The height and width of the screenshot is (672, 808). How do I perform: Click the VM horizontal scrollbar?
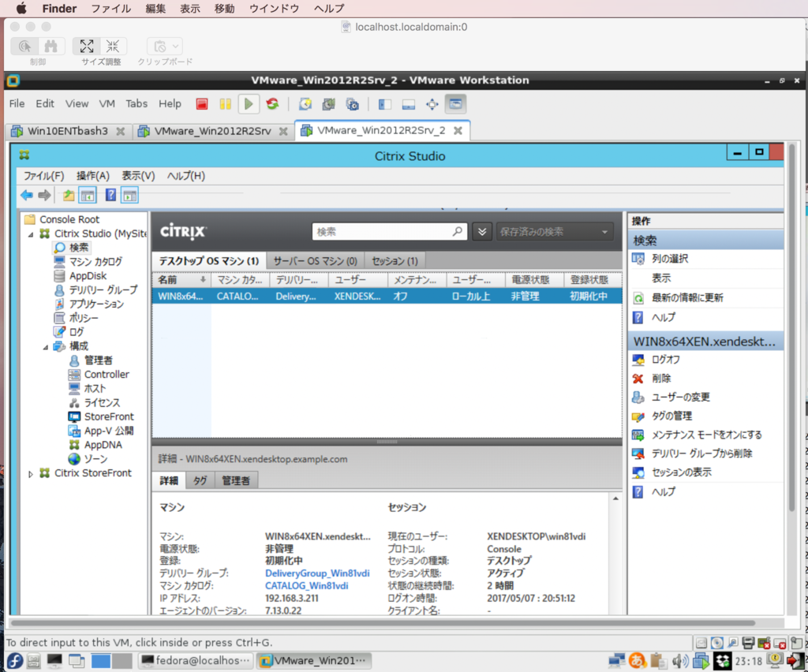[x=383, y=623]
